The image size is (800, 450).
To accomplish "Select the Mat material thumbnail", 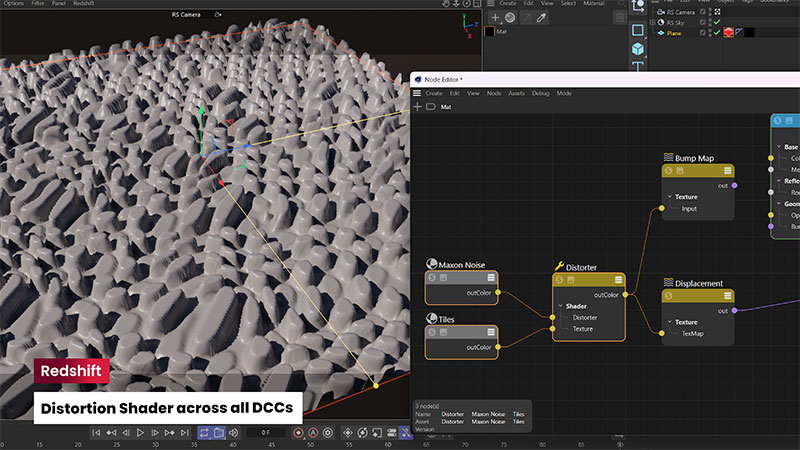I will tap(490, 32).
